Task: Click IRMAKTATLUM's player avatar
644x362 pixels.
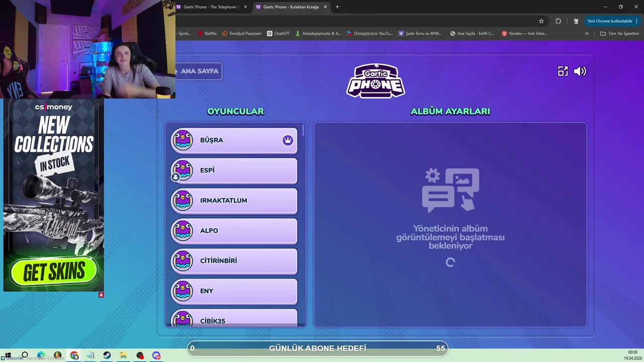Action: click(x=183, y=201)
